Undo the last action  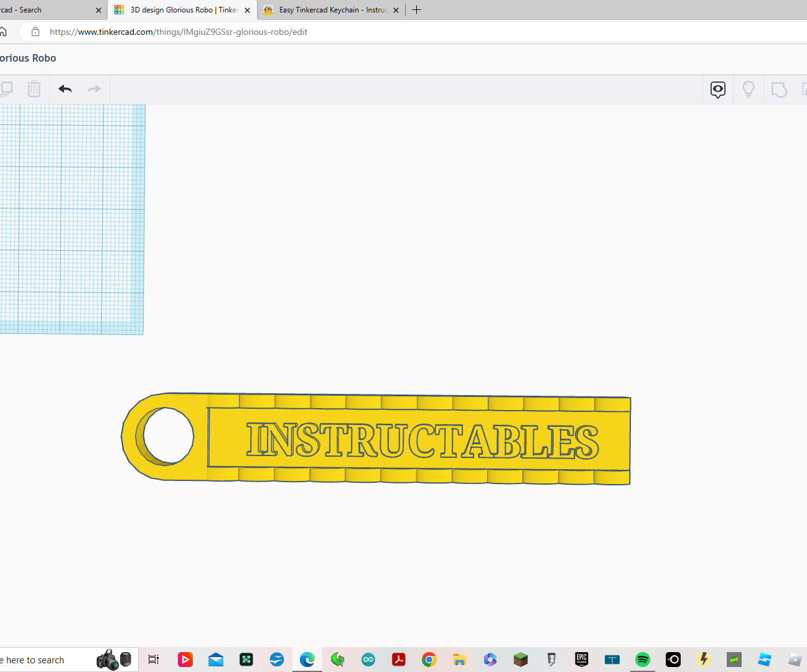(64, 89)
